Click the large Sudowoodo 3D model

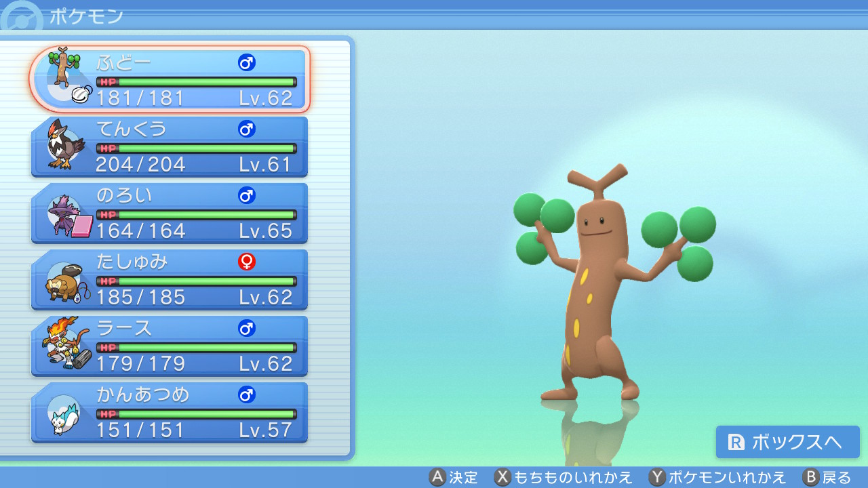(614, 283)
